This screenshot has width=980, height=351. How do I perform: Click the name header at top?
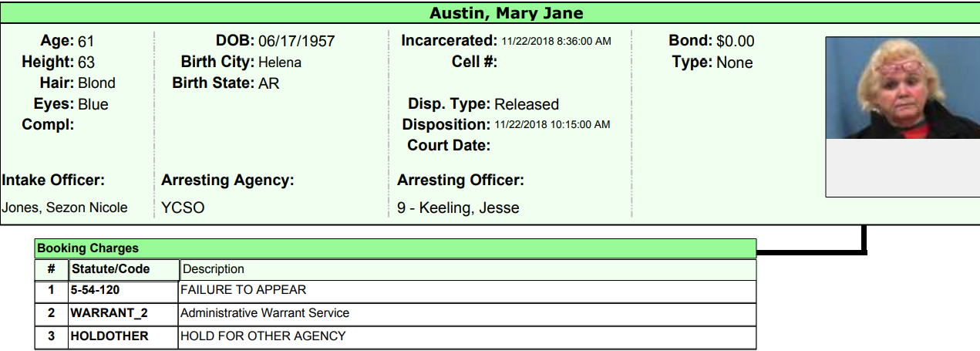(x=506, y=13)
